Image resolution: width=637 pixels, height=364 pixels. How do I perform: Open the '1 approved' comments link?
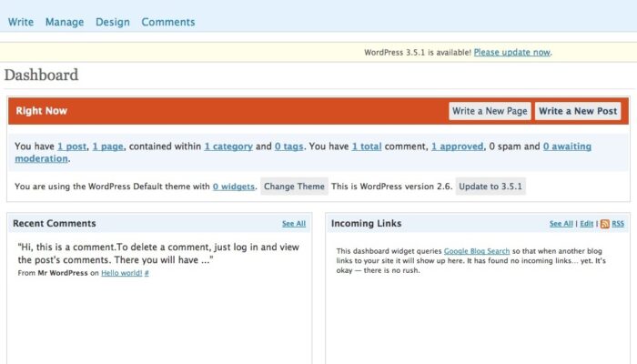tap(457, 147)
